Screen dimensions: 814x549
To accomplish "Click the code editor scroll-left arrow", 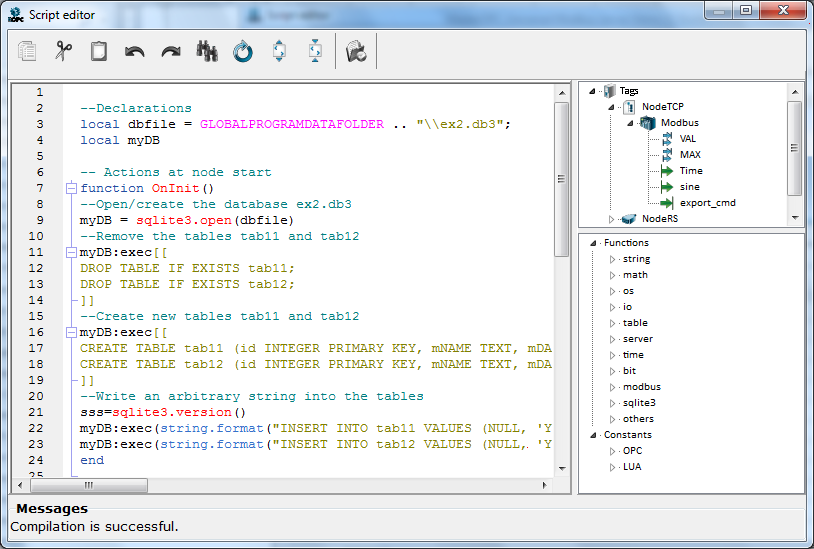I will click(20, 485).
